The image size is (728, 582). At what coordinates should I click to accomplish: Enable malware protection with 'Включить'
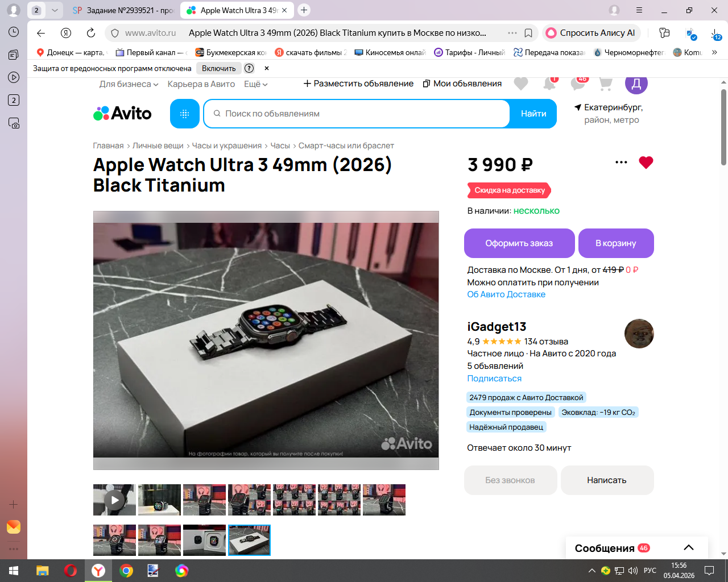pyautogui.click(x=218, y=68)
